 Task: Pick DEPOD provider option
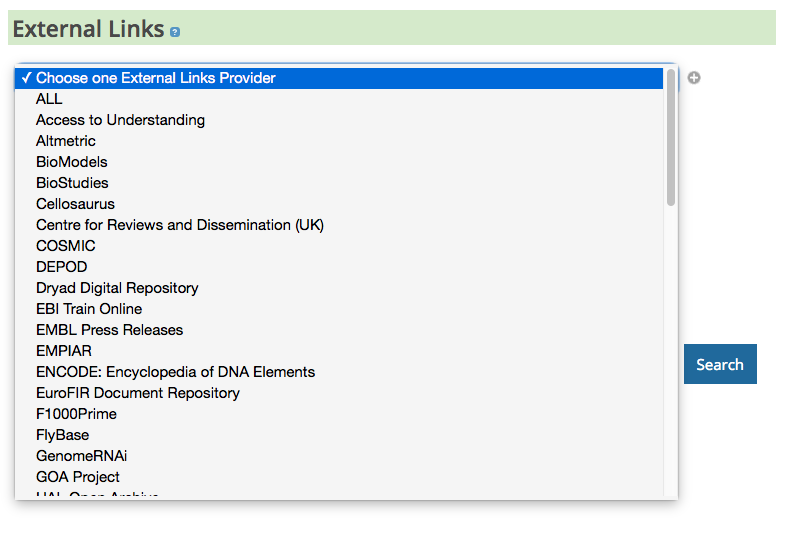tap(339, 267)
